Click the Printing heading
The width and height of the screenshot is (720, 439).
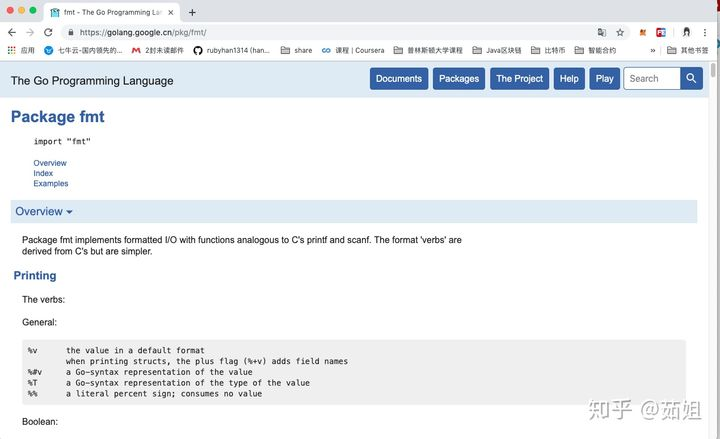[x=35, y=276]
